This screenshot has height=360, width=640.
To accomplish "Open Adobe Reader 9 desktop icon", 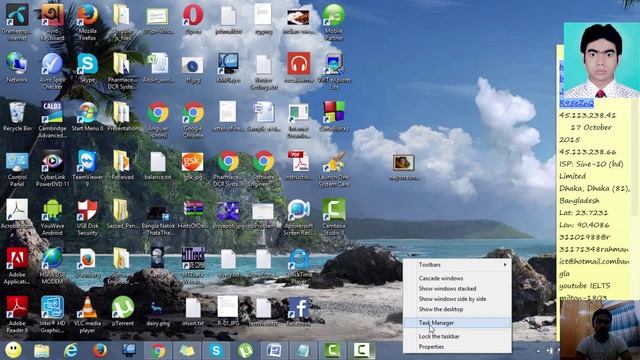I will [17, 315].
